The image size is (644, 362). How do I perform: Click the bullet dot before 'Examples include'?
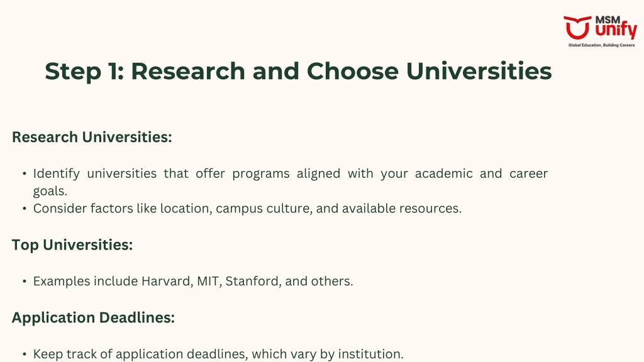tap(25, 282)
